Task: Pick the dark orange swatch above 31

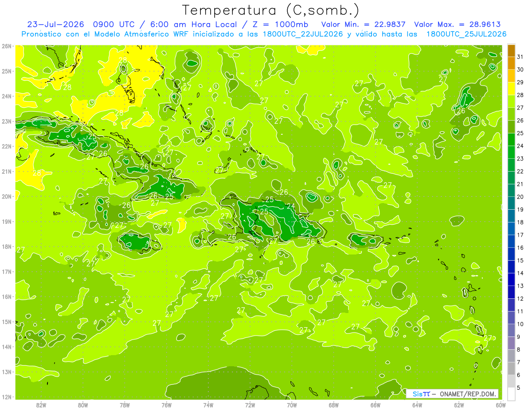Action: pyautogui.click(x=511, y=51)
